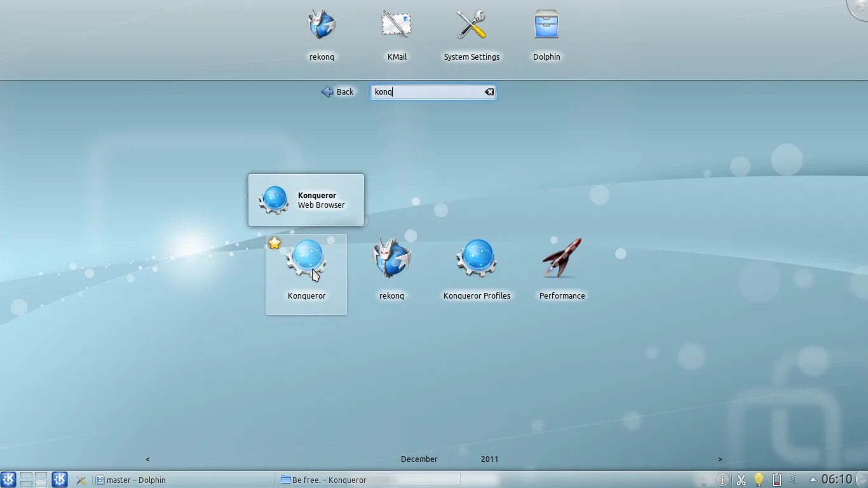
Task: Click the lightbulb tray icon
Action: point(758,480)
